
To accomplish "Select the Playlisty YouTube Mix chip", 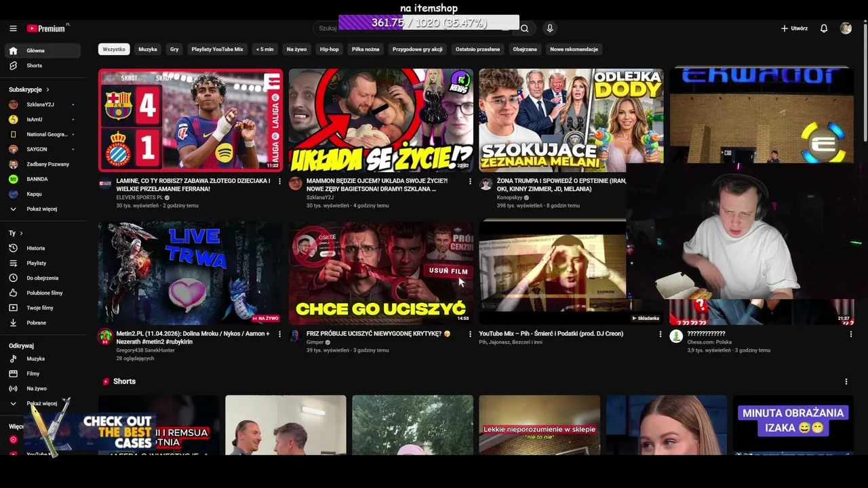I will tap(217, 49).
